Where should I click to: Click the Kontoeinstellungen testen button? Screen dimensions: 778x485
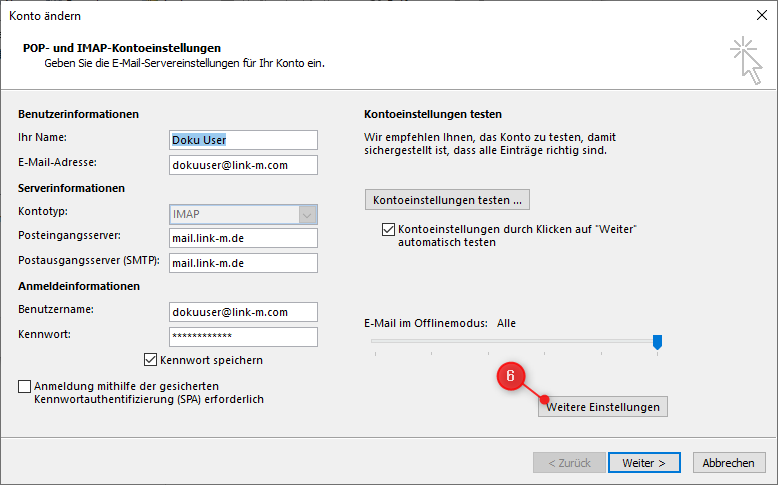[447, 200]
